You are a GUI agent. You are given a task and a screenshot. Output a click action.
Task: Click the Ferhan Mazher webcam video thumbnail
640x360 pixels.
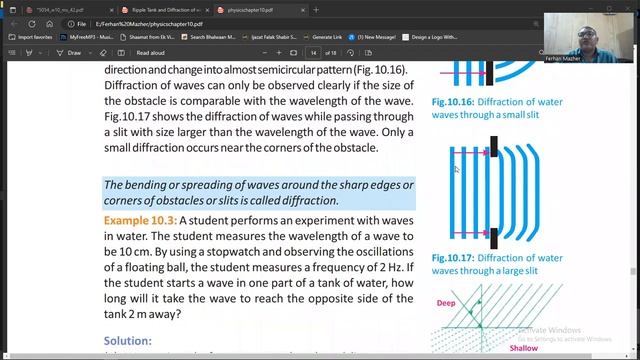point(588,38)
